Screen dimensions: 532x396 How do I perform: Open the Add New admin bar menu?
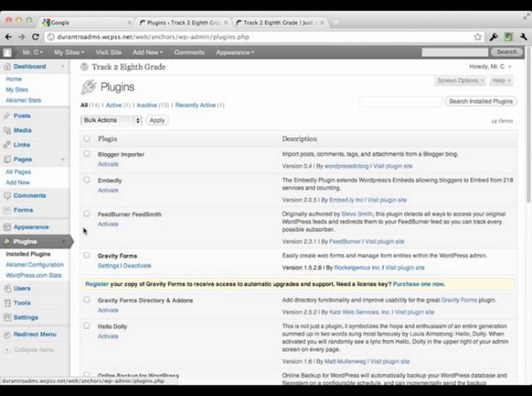(x=148, y=52)
